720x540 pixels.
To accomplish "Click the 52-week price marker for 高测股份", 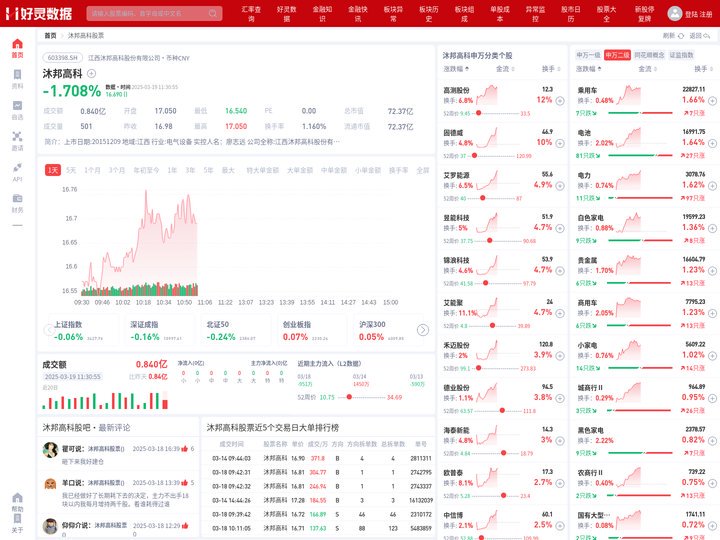I will click(478, 113).
